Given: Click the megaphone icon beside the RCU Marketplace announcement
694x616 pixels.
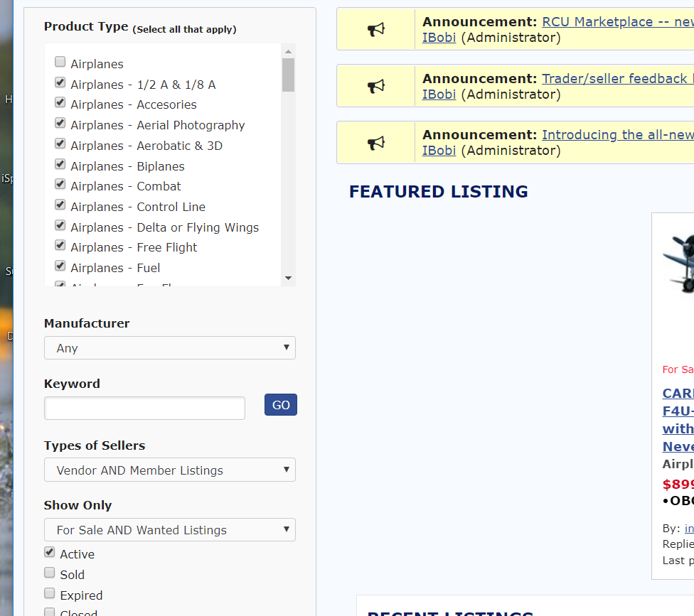Looking at the screenshot, I should 376,29.
